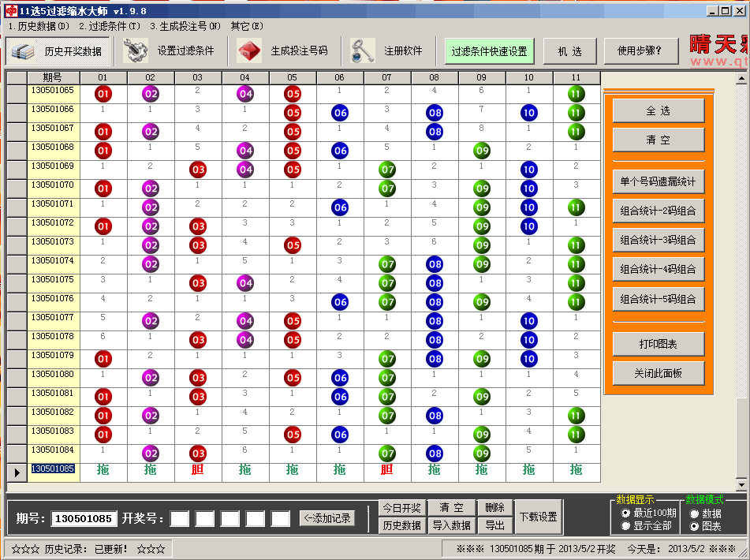750x560 pixels.
Task: Select the 显示全部 radio button
Action: (625, 525)
